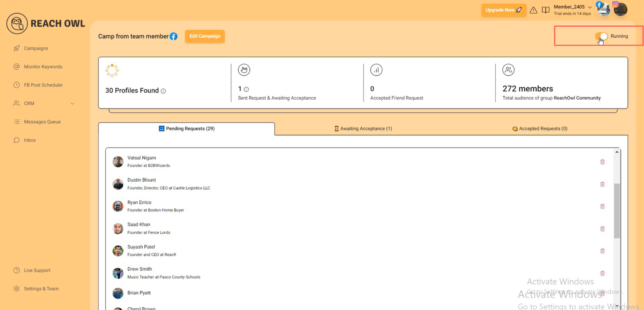
Task: Click 'Founder at B2BWizards' text
Action: pos(149,166)
